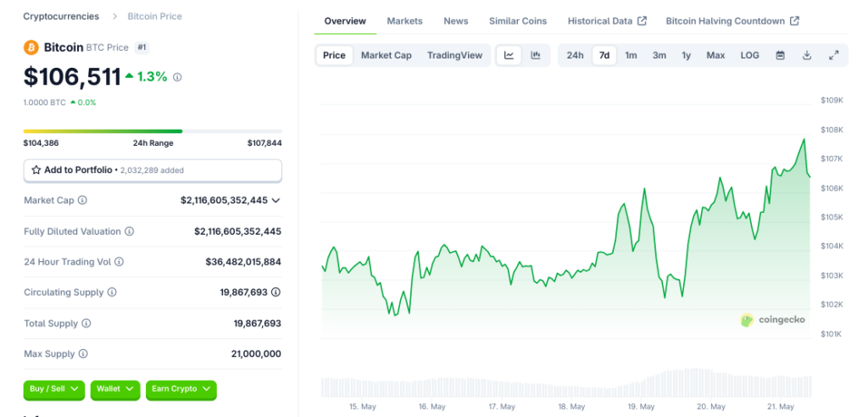Click the star icon in Add to Portfolio
The height and width of the screenshot is (417, 868).
pyautogui.click(x=36, y=170)
